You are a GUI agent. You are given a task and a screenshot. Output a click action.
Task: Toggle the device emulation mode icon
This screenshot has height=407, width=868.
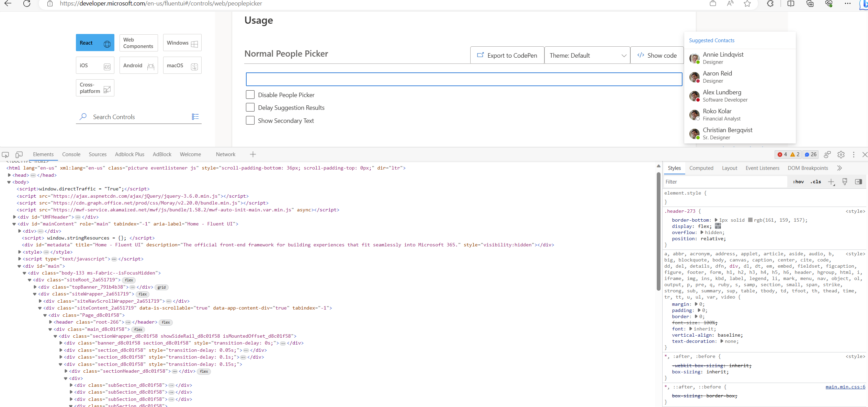pyautogui.click(x=19, y=155)
